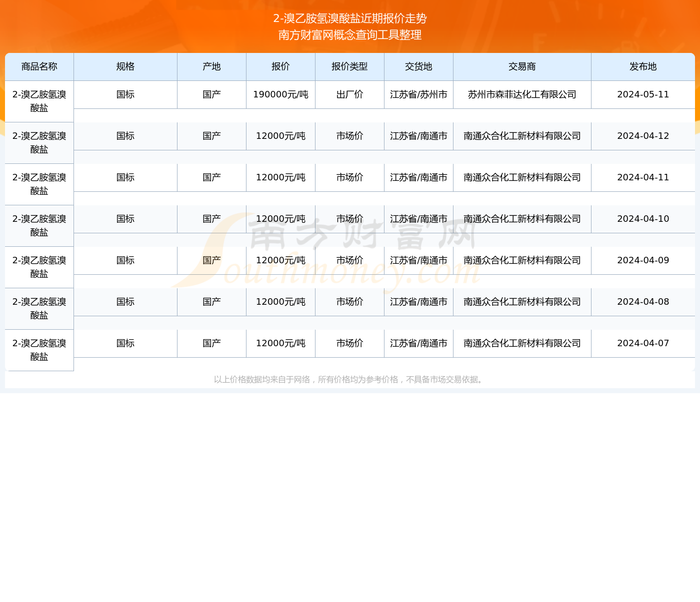Click the 报价类型 column header
The image size is (700, 602).
(x=349, y=66)
